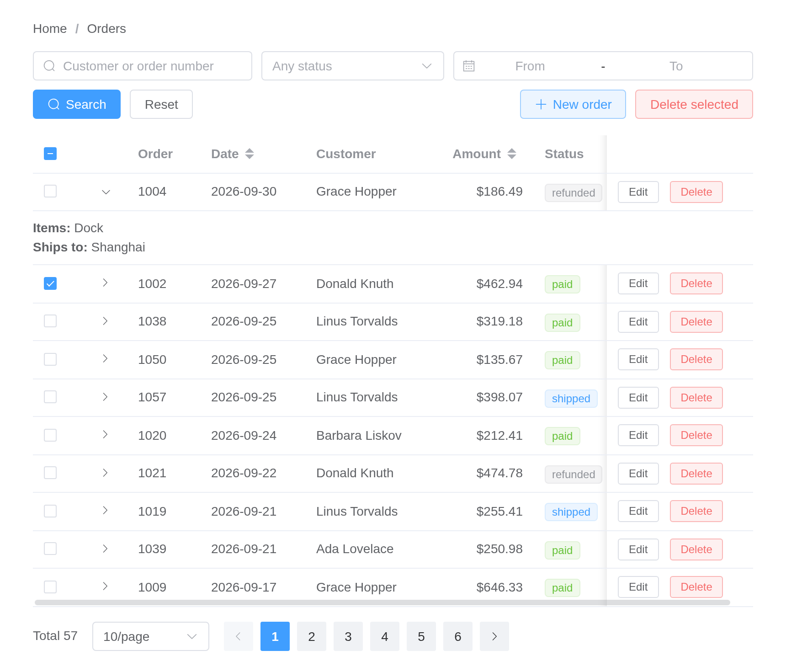786x672 pixels.
Task: Go to page 2
Action: (x=312, y=636)
